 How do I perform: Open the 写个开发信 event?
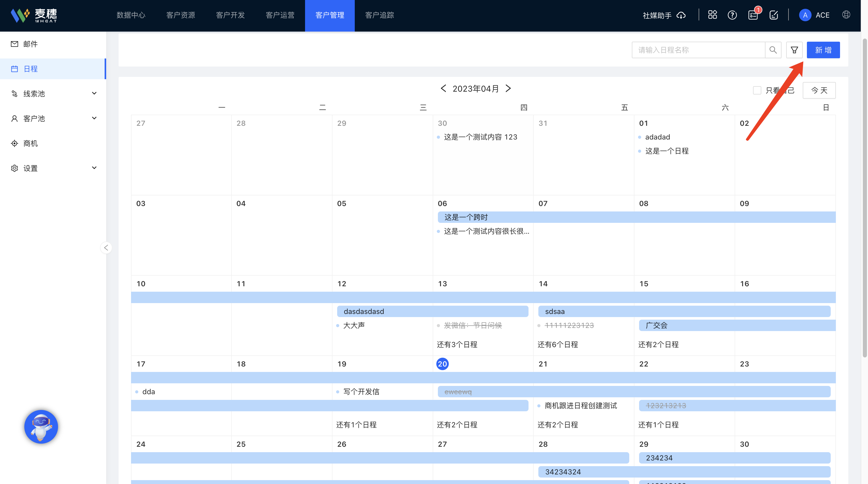[x=361, y=391]
